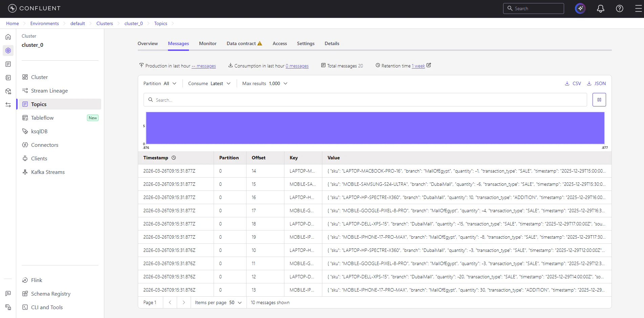Switch to the Data contract tab

(x=244, y=43)
